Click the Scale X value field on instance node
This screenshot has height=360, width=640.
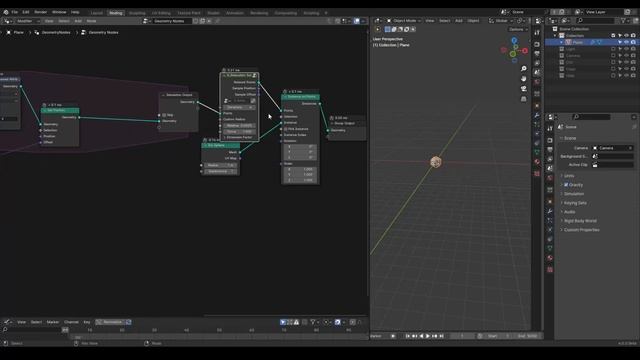[300, 169]
